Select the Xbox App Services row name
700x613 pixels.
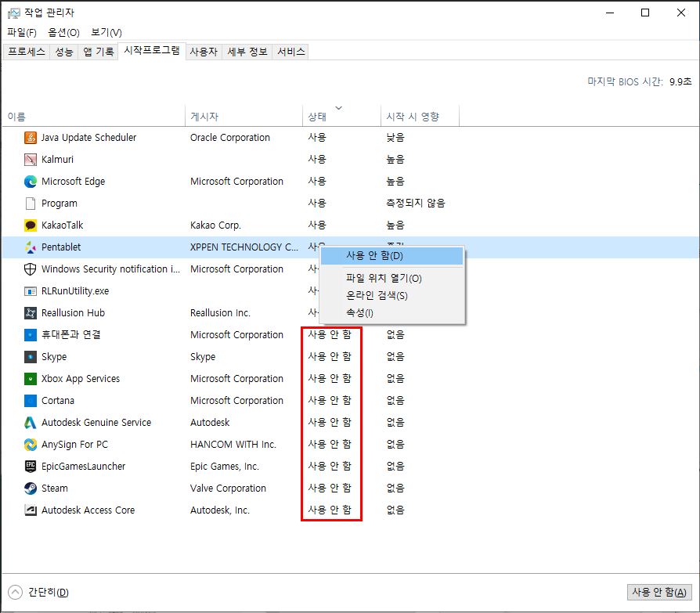point(81,379)
